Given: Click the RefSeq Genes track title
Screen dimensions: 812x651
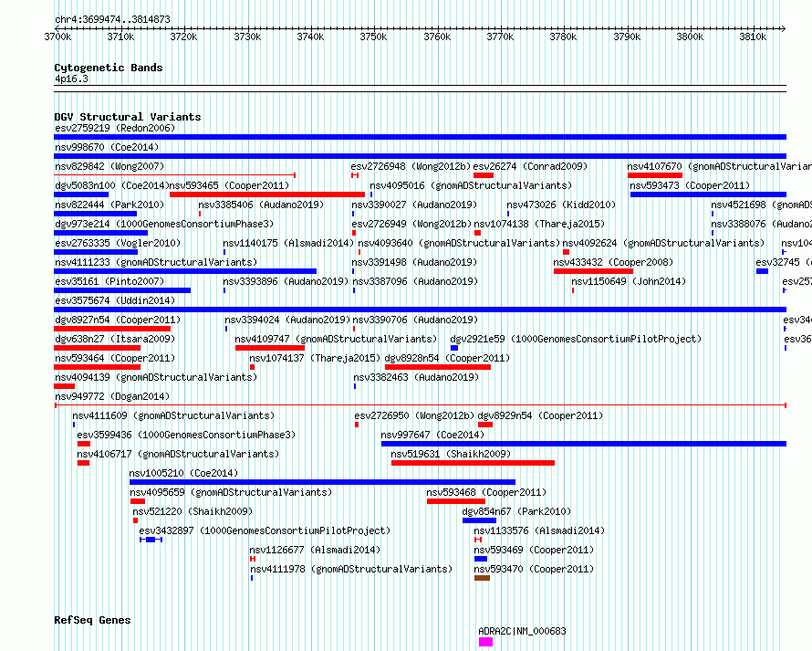Looking at the screenshot, I should 92,620.
